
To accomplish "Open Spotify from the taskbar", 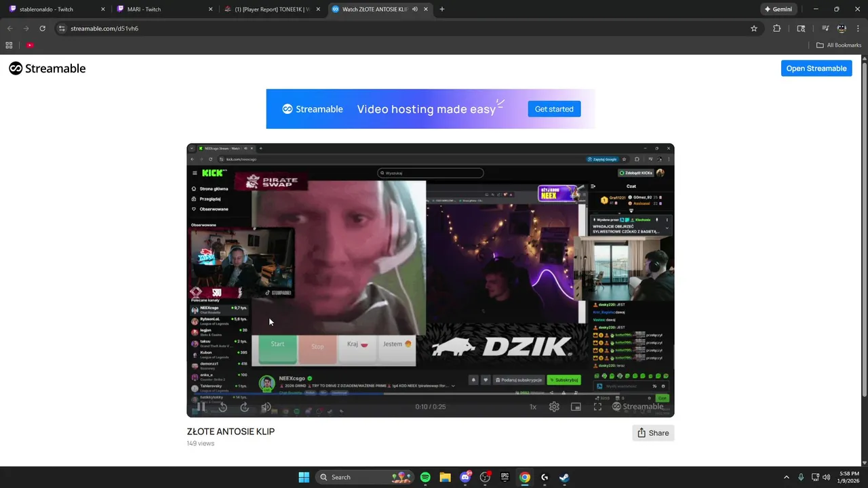I will click(425, 477).
